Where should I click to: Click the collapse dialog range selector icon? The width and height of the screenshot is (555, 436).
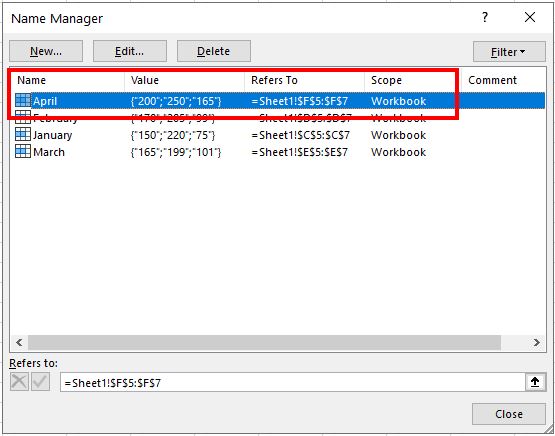pos(535,382)
